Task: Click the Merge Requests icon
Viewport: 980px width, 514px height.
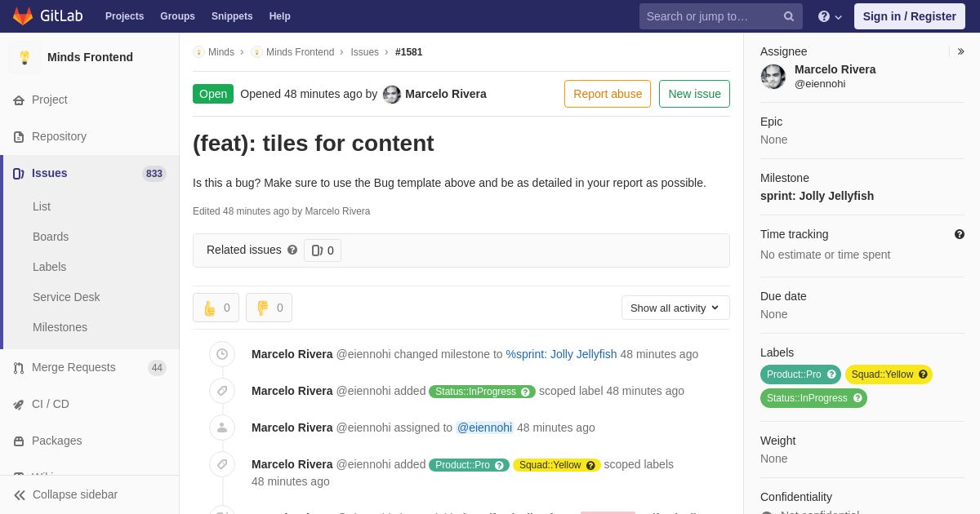Action: [x=19, y=368]
